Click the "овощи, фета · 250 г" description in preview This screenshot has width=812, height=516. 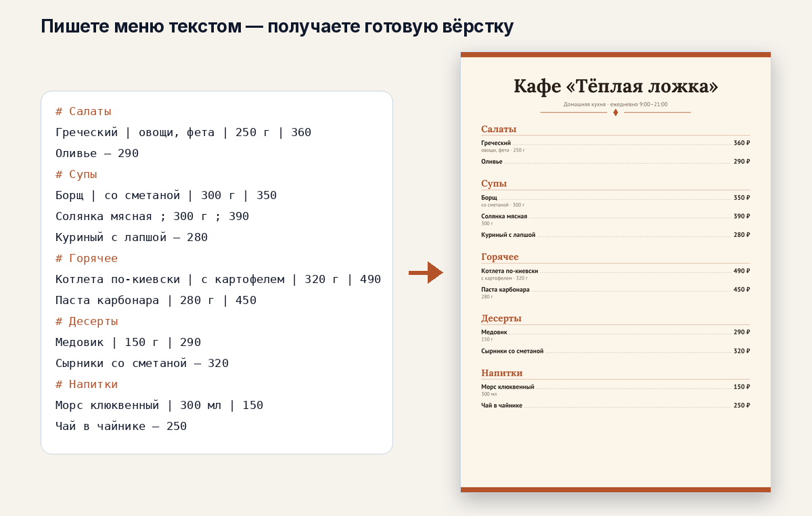click(503, 150)
